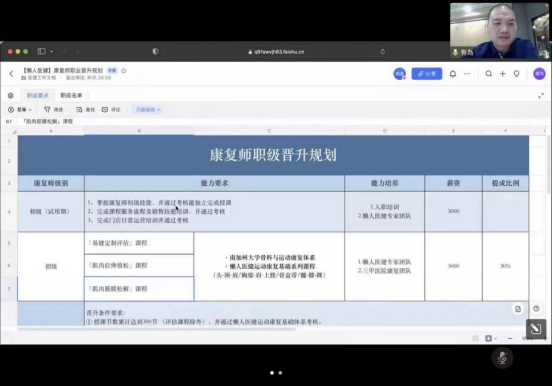The image size is (553, 386).
Task: Zoom out with the minus zoom control
Action: [510, 338]
